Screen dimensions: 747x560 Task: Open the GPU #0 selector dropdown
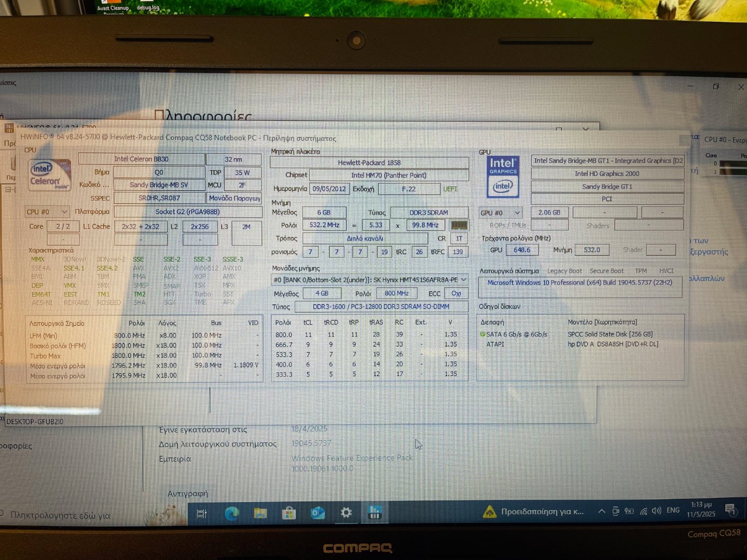(501, 213)
